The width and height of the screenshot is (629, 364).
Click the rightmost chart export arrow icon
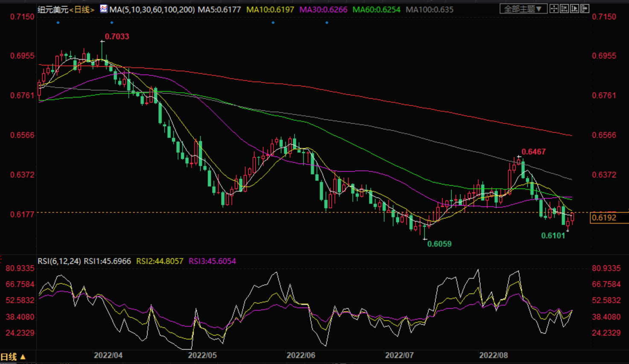tap(585, 9)
